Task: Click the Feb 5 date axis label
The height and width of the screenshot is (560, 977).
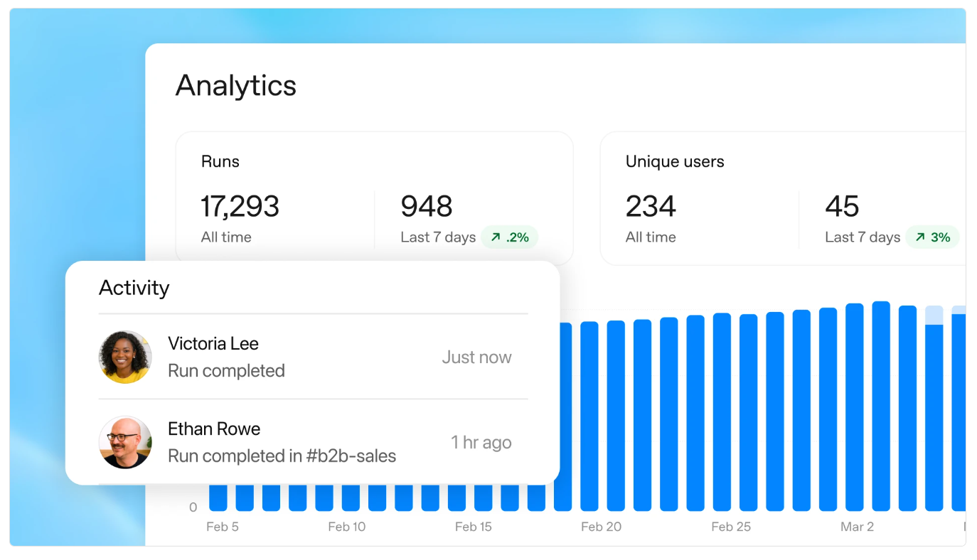Action: 222,527
